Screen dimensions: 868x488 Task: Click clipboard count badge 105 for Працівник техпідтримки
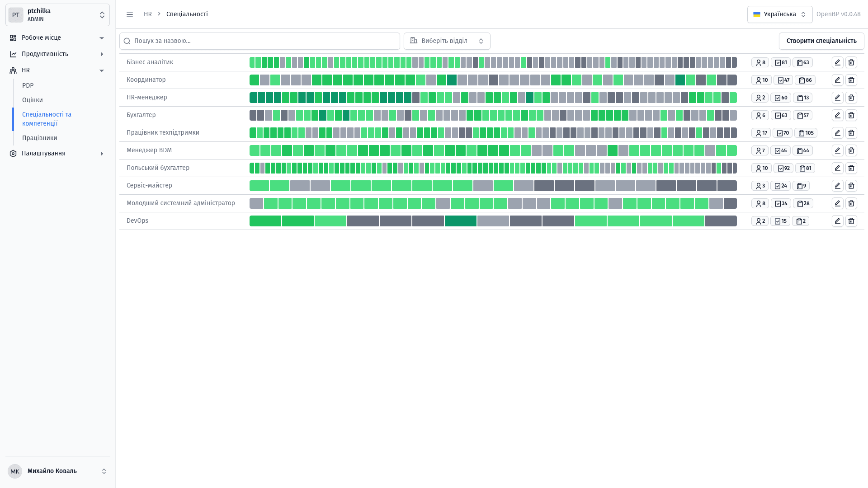coord(806,133)
